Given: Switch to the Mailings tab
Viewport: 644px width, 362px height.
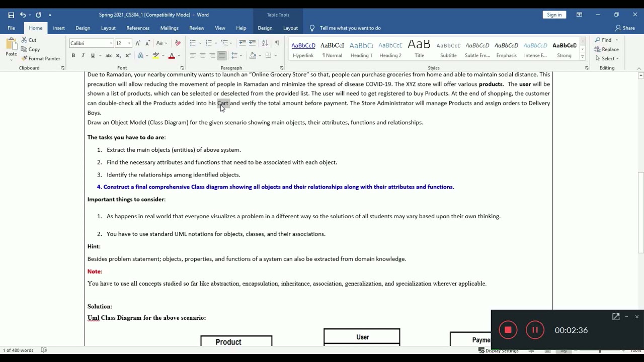Looking at the screenshot, I should pos(169,28).
